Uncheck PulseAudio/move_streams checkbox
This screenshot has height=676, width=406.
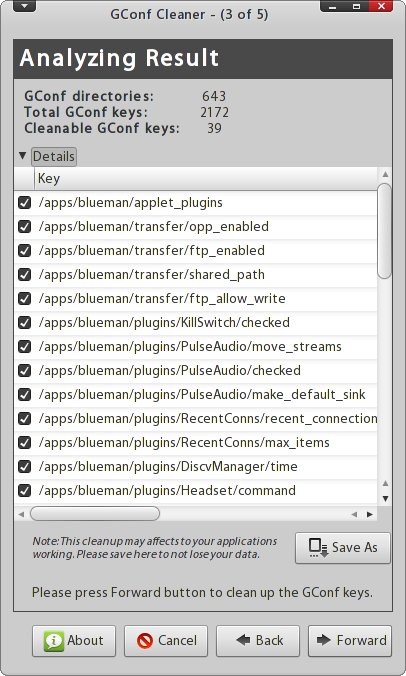25,347
